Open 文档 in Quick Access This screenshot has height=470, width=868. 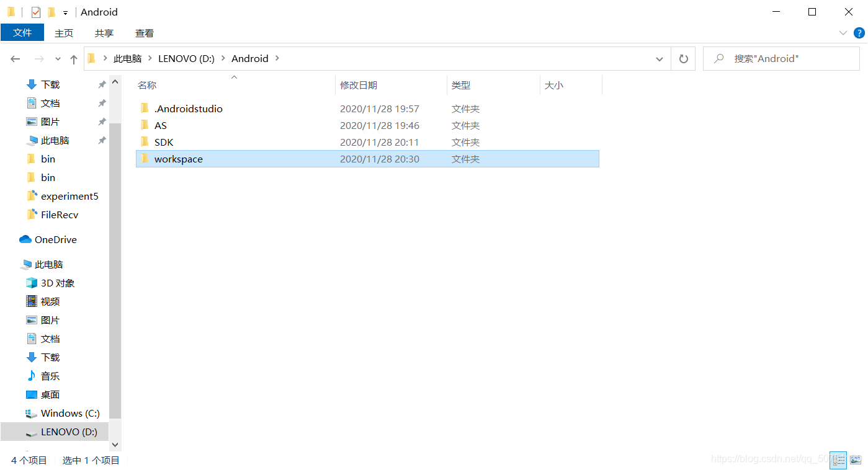point(50,103)
